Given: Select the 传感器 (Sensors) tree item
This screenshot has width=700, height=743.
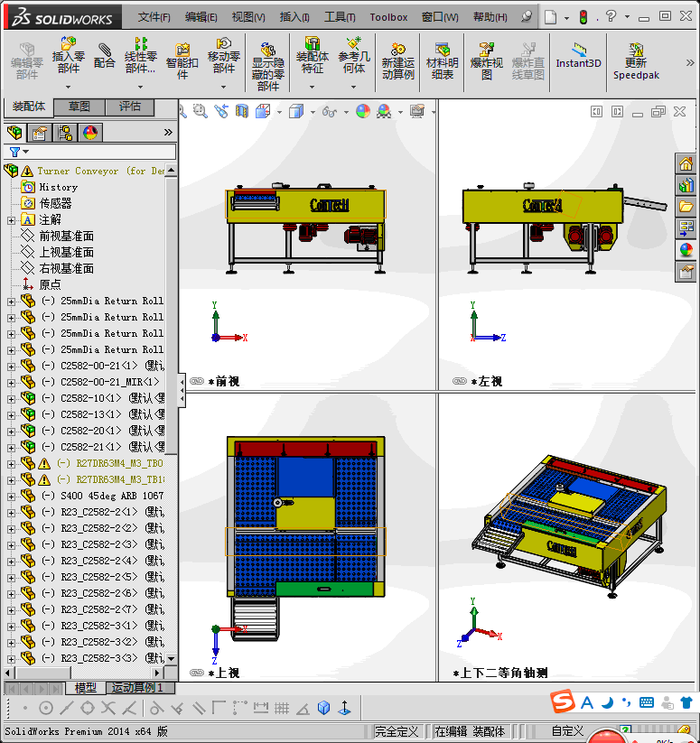Looking at the screenshot, I should [55, 203].
